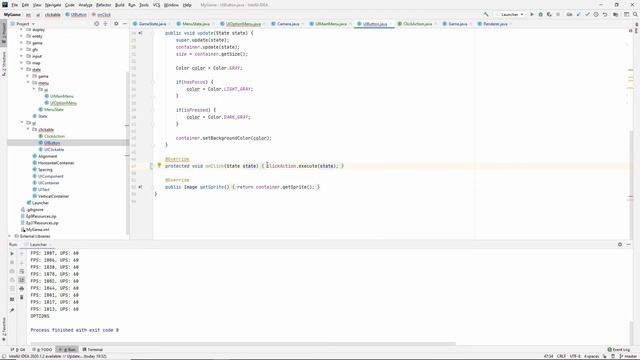Click the Run console horizontal scrollbar
The width and height of the screenshot is (640, 360).
coord(243,344)
